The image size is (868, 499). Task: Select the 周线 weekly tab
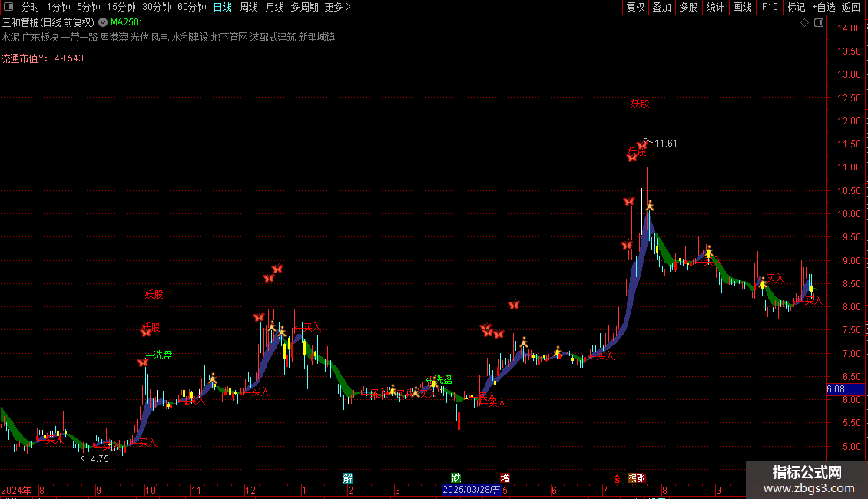pyautogui.click(x=249, y=7)
